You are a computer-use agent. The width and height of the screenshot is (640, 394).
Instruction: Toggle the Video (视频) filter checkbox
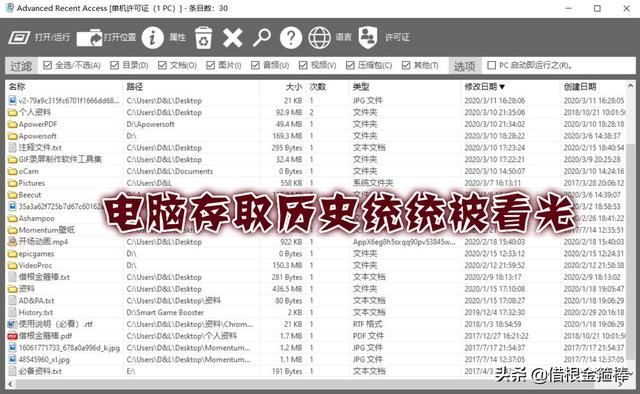[x=303, y=65]
